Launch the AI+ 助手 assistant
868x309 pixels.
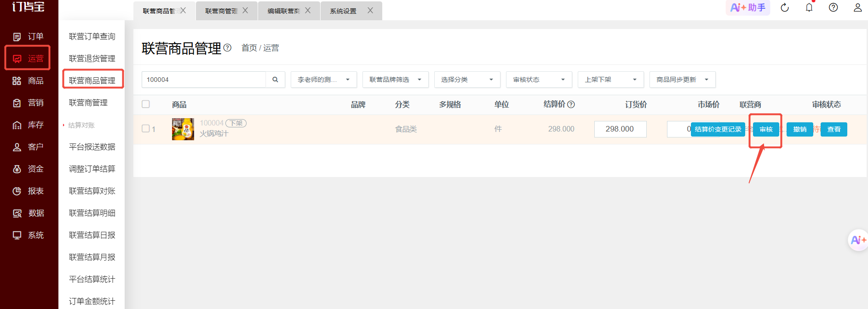(748, 7)
